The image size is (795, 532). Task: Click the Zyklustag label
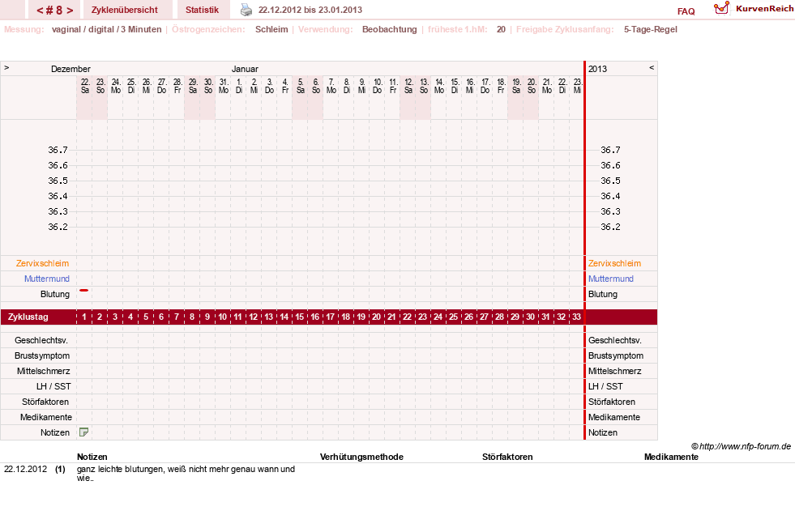click(28, 317)
